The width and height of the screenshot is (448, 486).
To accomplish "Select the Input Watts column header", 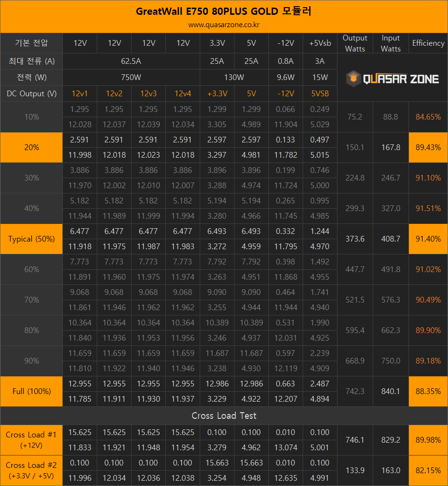I will click(x=390, y=43).
